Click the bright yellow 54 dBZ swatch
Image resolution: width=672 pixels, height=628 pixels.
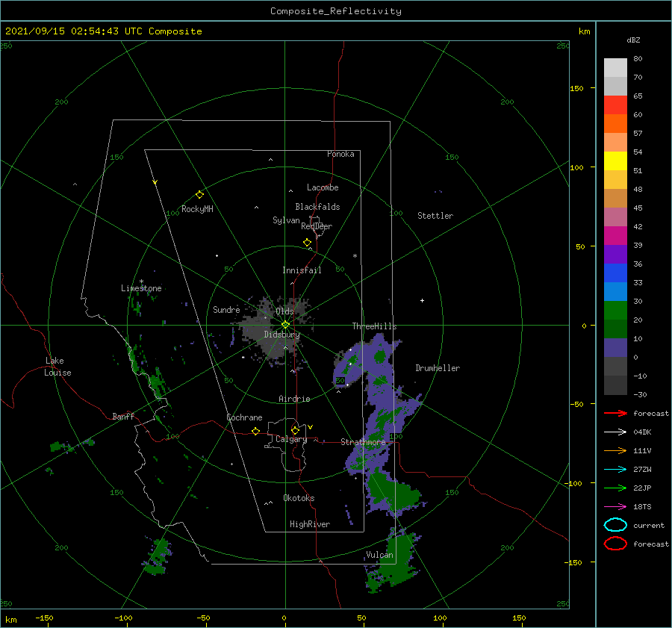point(615,161)
